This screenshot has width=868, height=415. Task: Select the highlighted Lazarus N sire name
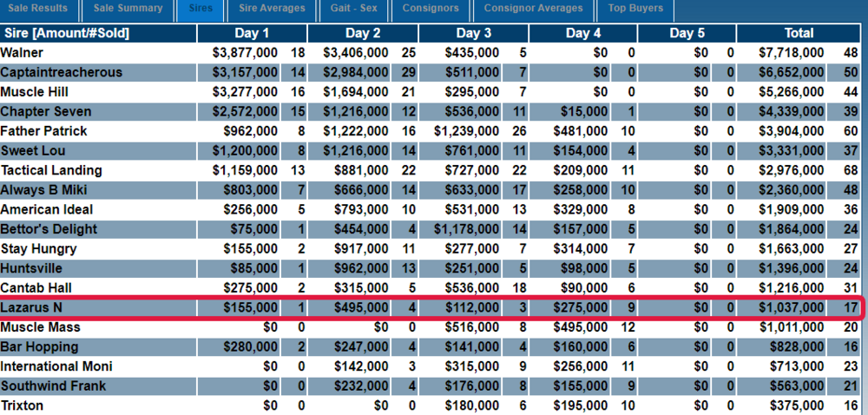[31, 307]
